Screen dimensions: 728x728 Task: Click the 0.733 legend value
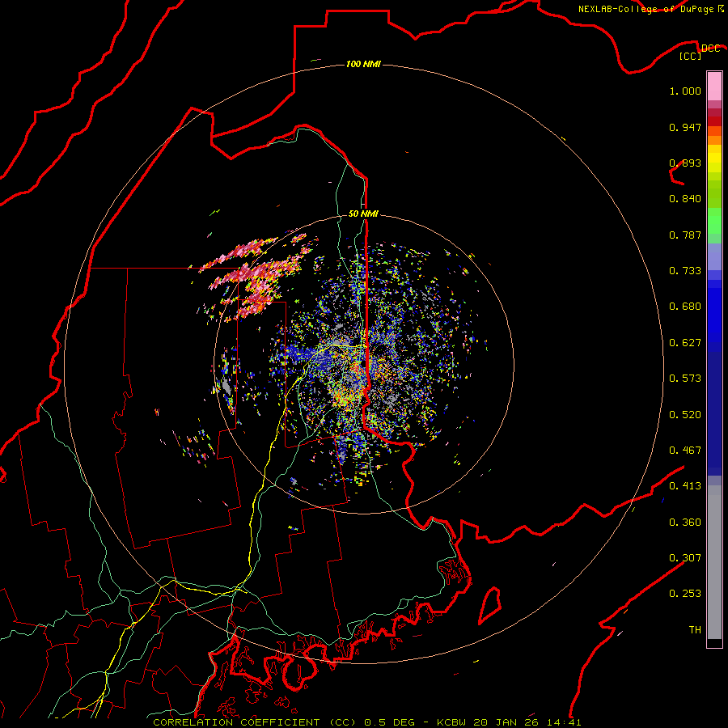pos(685,271)
